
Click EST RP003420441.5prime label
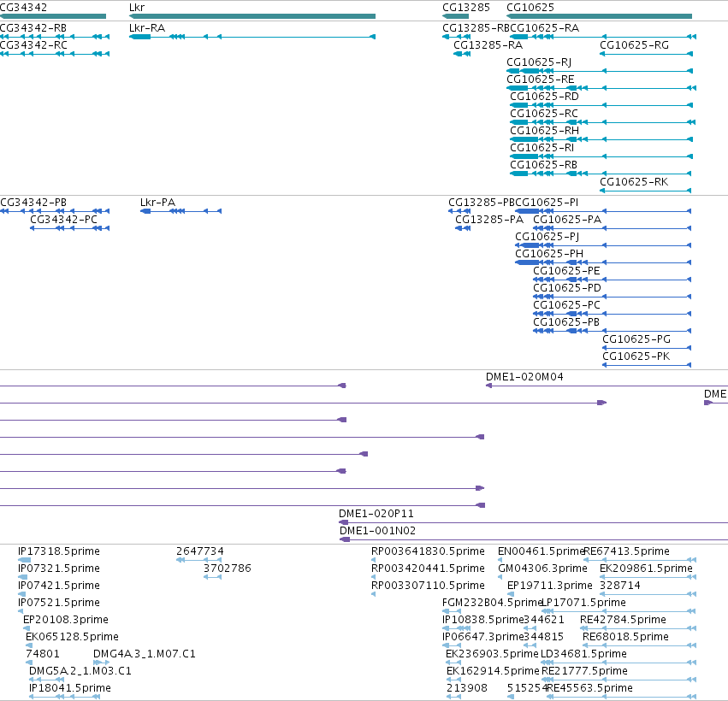[x=428, y=568]
